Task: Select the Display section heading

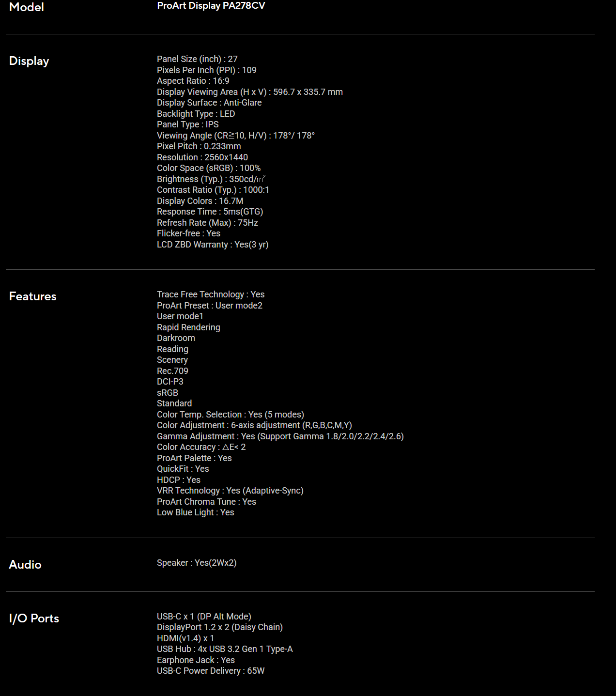Action: tap(29, 61)
